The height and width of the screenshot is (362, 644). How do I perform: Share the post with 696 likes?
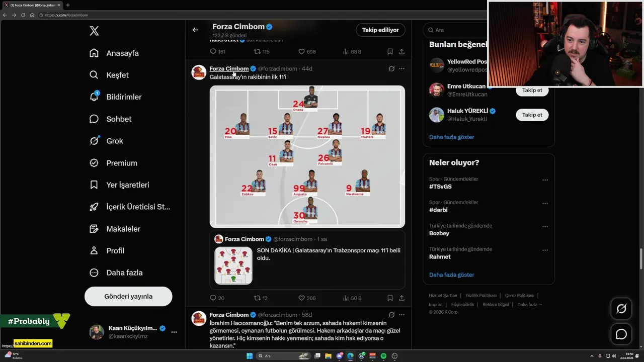click(401, 51)
